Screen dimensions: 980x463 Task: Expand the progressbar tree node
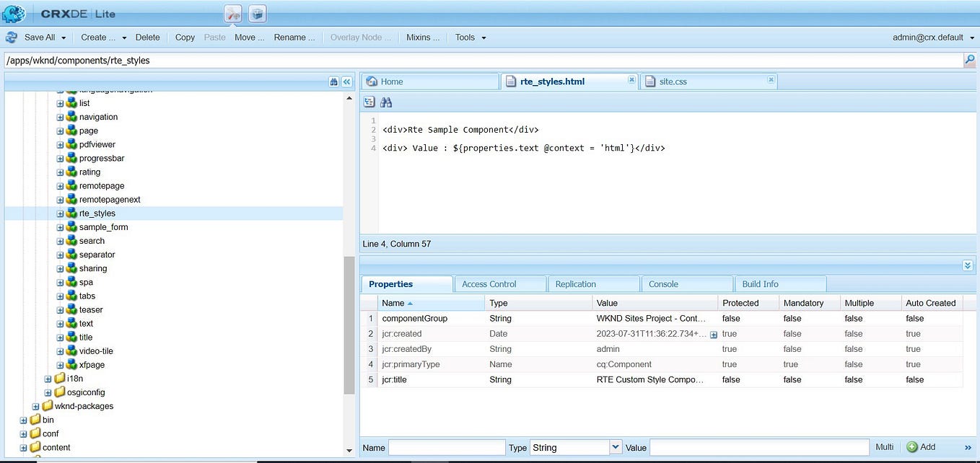[x=61, y=158]
